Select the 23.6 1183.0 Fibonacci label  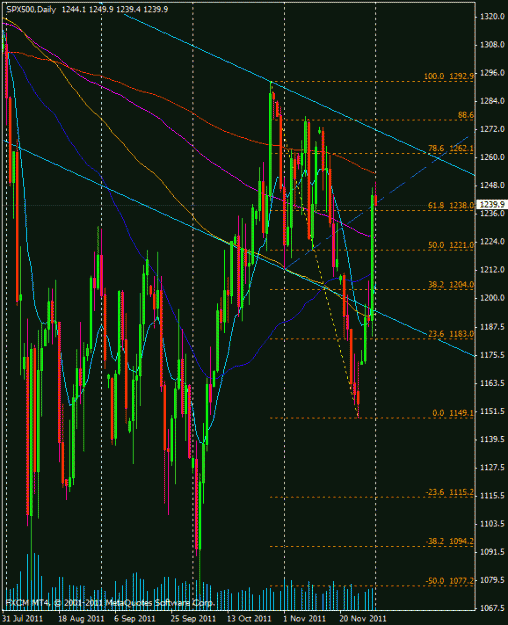451,334
